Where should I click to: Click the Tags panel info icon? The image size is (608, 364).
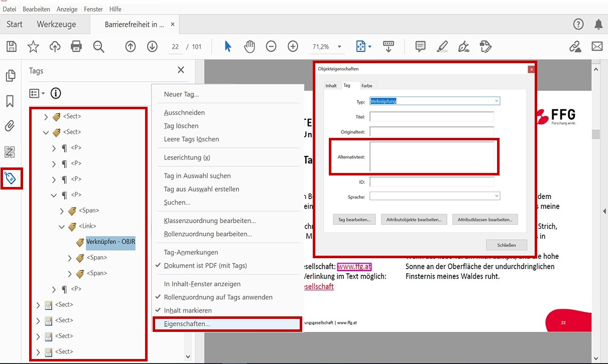point(56,93)
